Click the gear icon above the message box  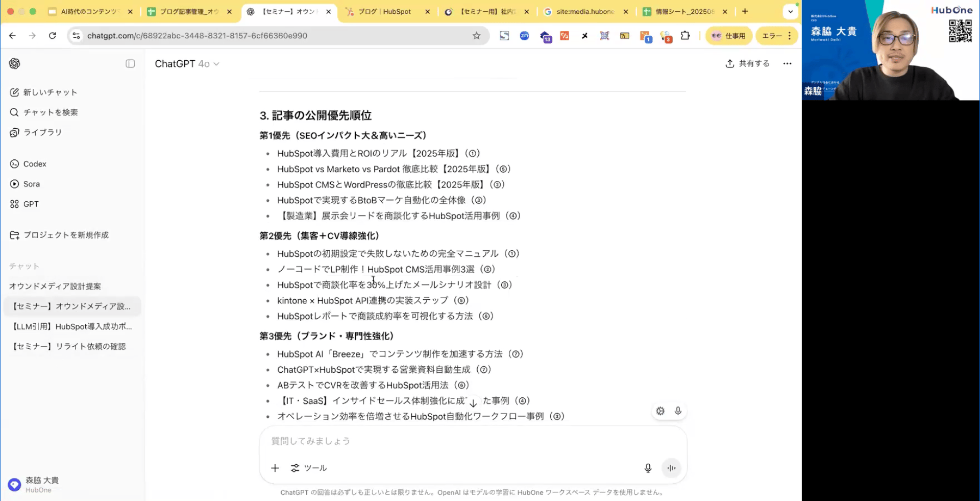click(x=660, y=411)
